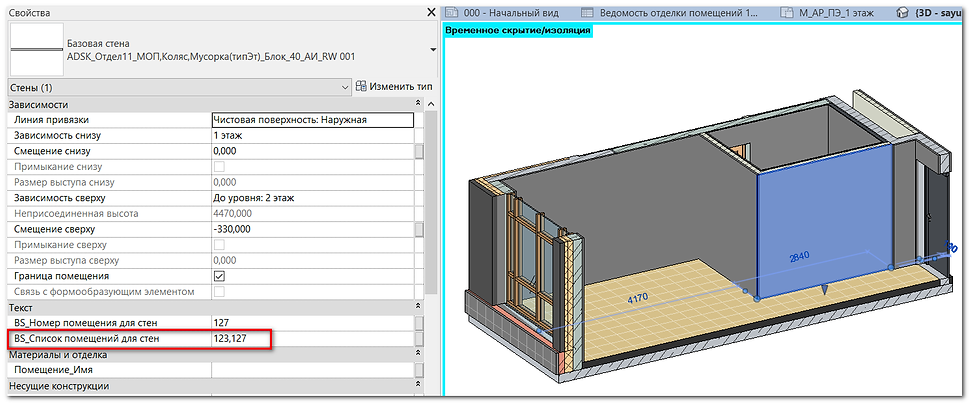Click the 000 - Начальный вид tab icon
Image resolution: width=969 pixels, height=403 pixels.
click(453, 12)
